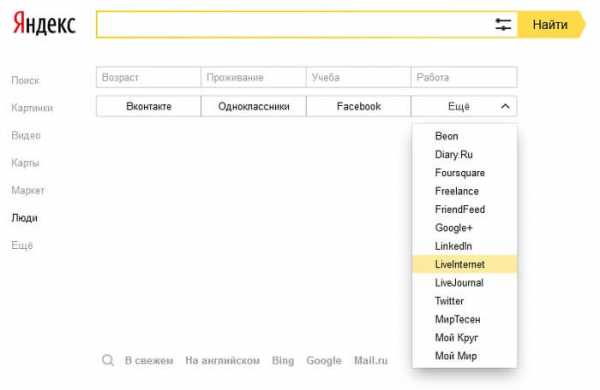600x390 pixels.
Task: Choose Freelance from the dropdown list
Action: tap(465, 191)
